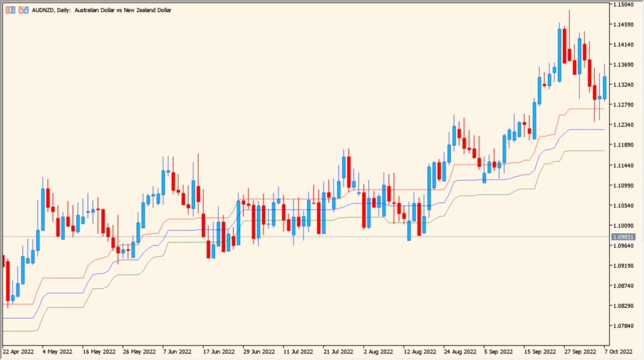Viewport: 644px width, 360px height.
Task: Click the 16 May 2022 date label
Action: point(99,352)
